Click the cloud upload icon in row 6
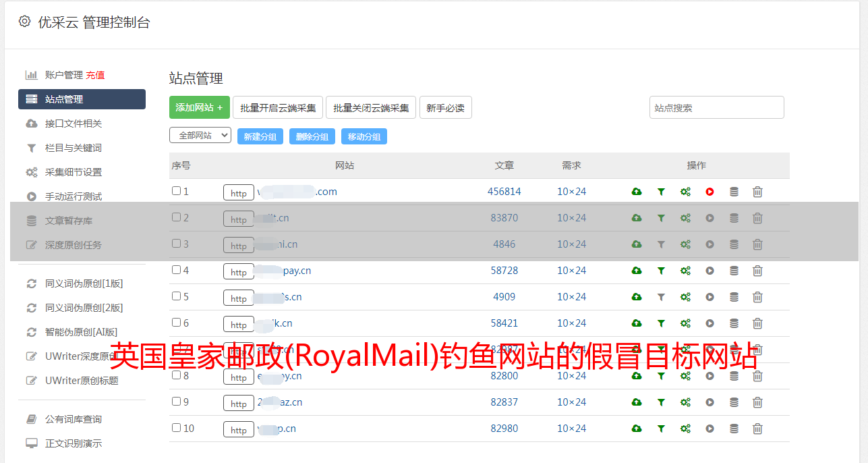This screenshot has width=868, height=463. 637,323
